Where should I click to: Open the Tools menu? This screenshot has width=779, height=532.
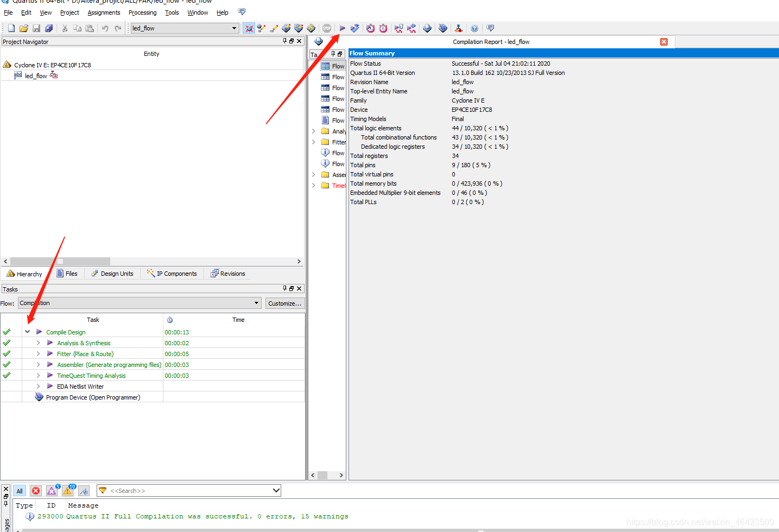[172, 12]
